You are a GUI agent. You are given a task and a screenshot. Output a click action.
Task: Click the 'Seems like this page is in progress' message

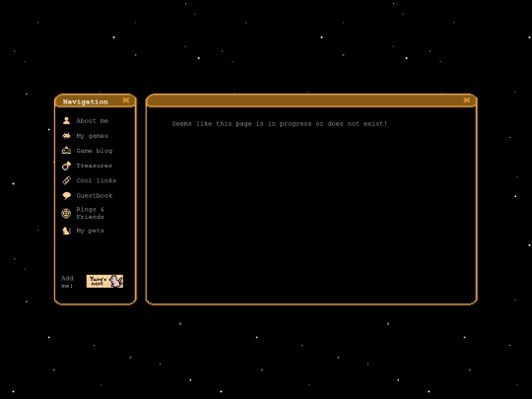click(280, 124)
